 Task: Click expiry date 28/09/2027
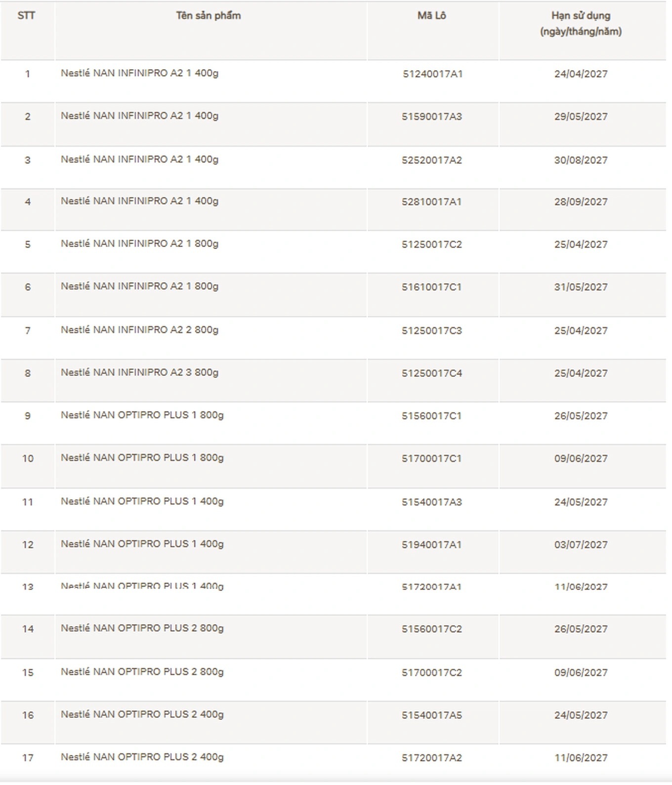tap(581, 202)
